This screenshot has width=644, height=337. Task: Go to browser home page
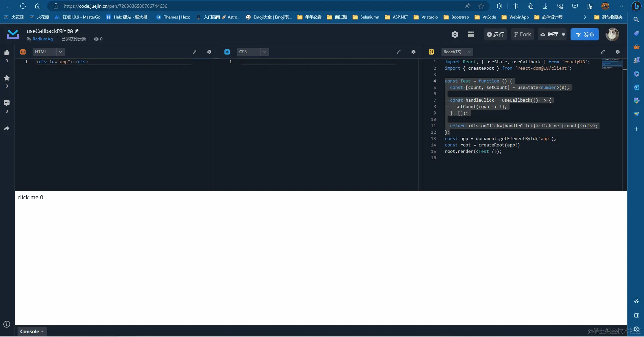click(38, 6)
